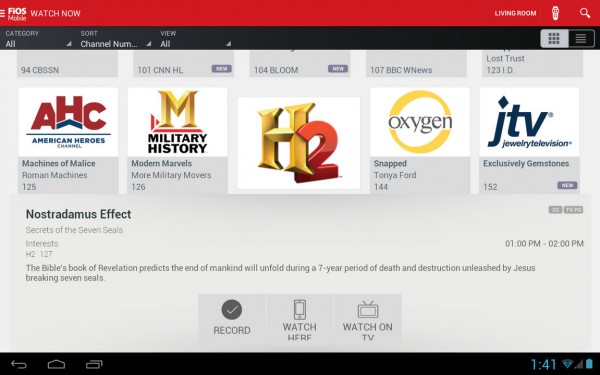Tap Secrets of the Seven Seals subtitle
Screen dimensions: 600x375
(74, 230)
